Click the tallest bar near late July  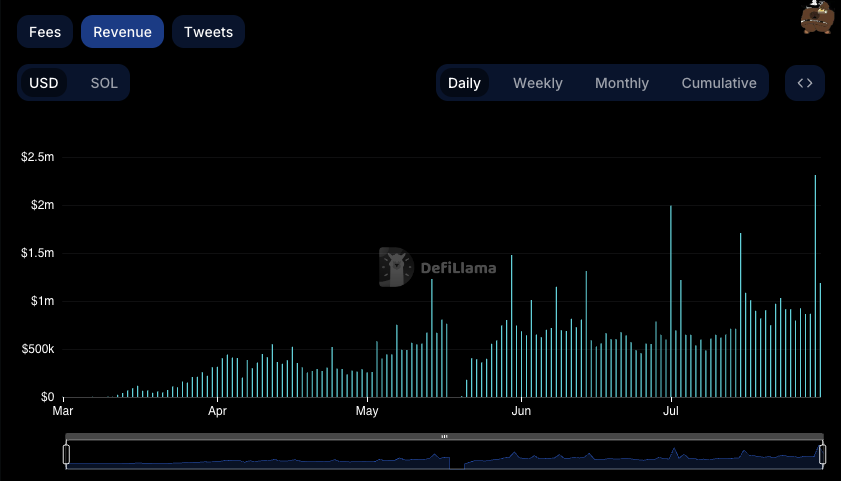815,286
